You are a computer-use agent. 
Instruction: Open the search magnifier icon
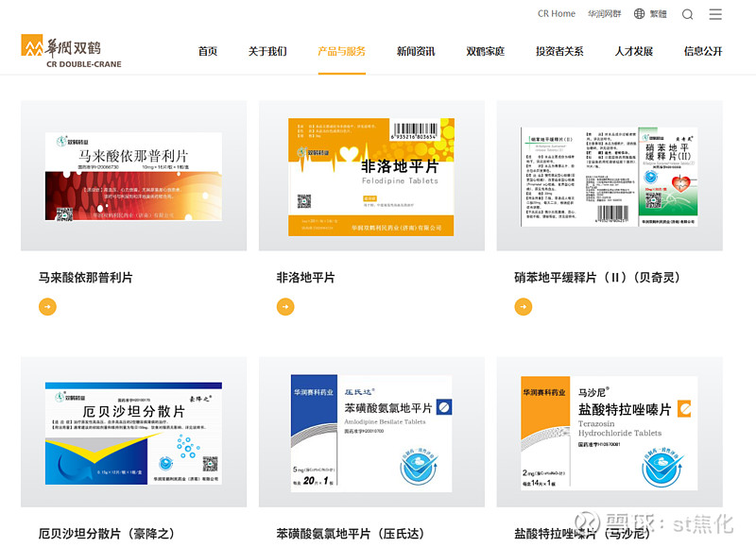coord(688,14)
